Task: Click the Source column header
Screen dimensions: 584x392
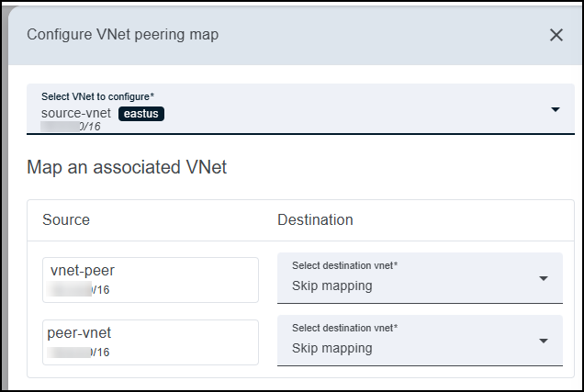Action: [66, 220]
